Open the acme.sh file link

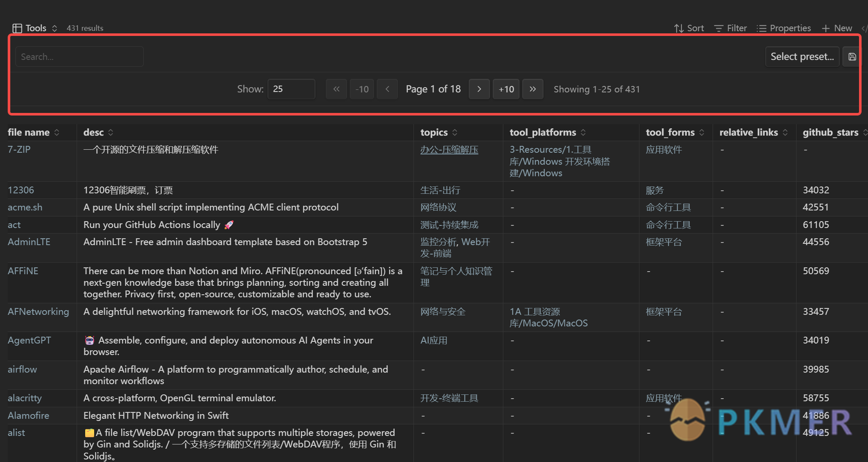[x=25, y=207]
